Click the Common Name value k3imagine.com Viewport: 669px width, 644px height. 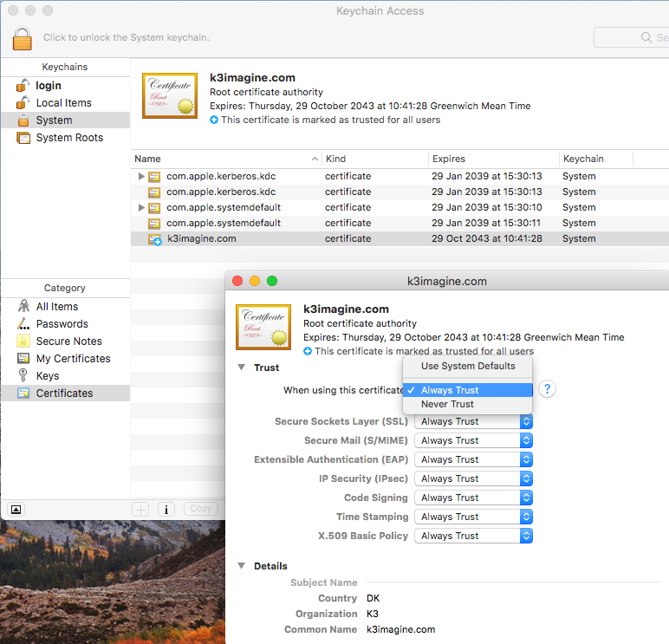(x=400, y=629)
